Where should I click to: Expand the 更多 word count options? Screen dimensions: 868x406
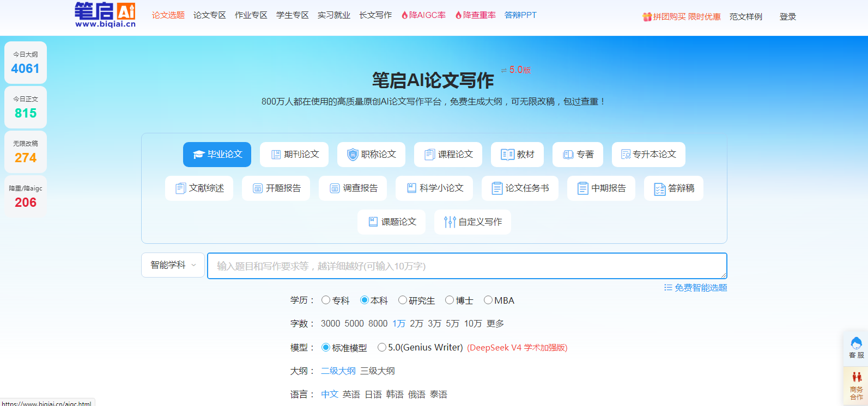point(495,323)
